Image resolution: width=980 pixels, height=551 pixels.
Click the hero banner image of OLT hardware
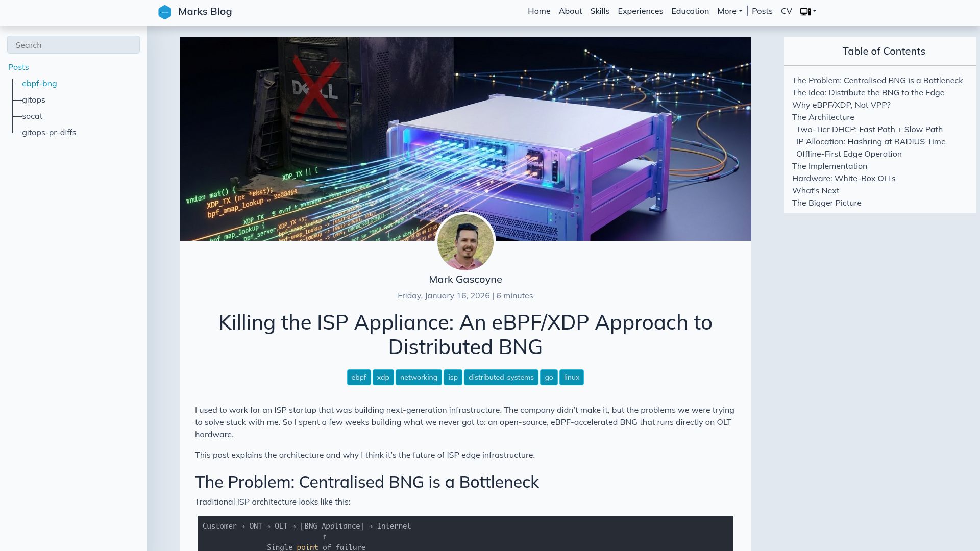tap(465, 139)
